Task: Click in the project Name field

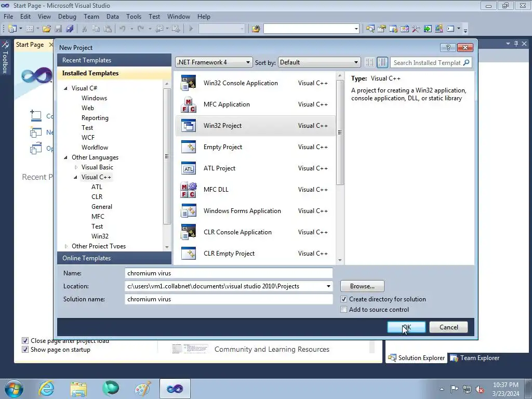Action: click(x=229, y=273)
